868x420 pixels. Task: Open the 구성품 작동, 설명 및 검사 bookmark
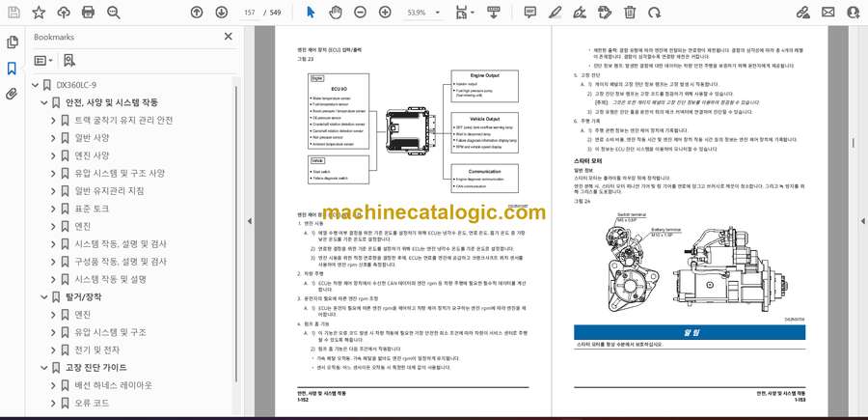(121, 262)
